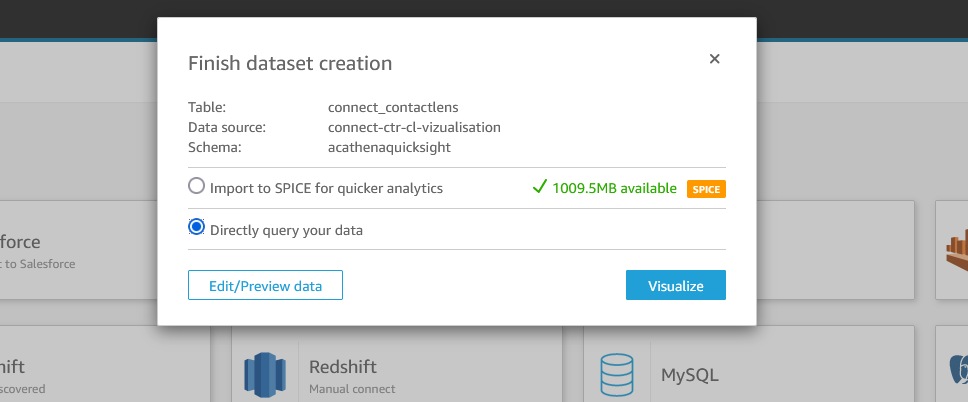Click the connect-ctr-cl-vizualisation data source name

414,127
